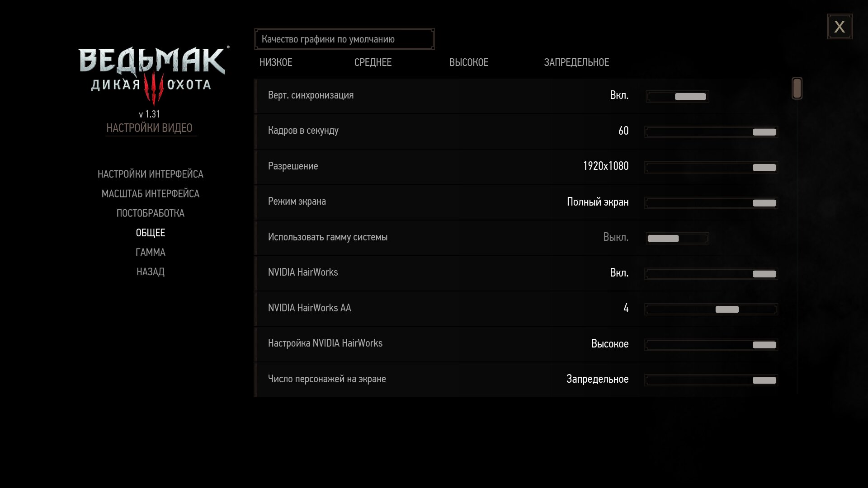This screenshot has height=488, width=868.
Task: Open ПОСТОБРАБОТКА settings
Action: point(151,213)
